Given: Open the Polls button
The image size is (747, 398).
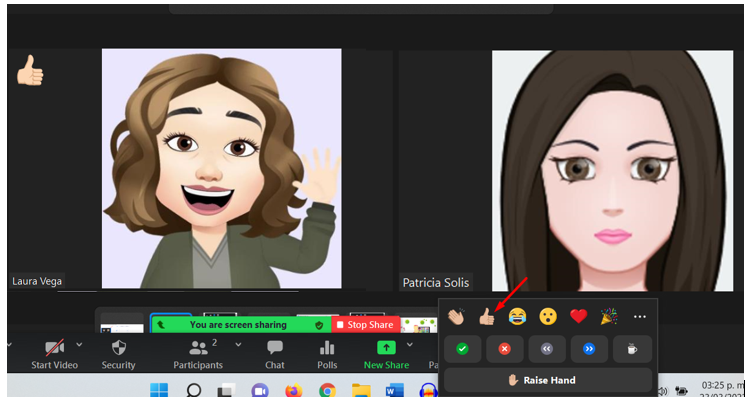Looking at the screenshot, I should click(327, 355).
